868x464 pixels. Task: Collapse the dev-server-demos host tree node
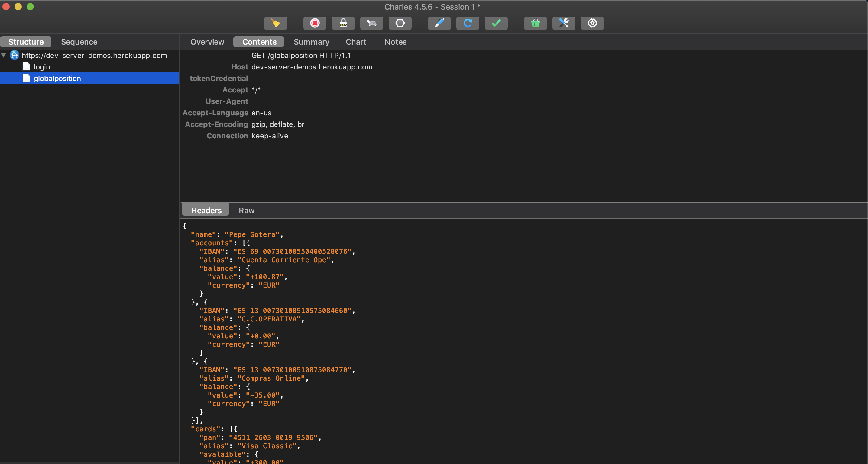tap(4, 55)
